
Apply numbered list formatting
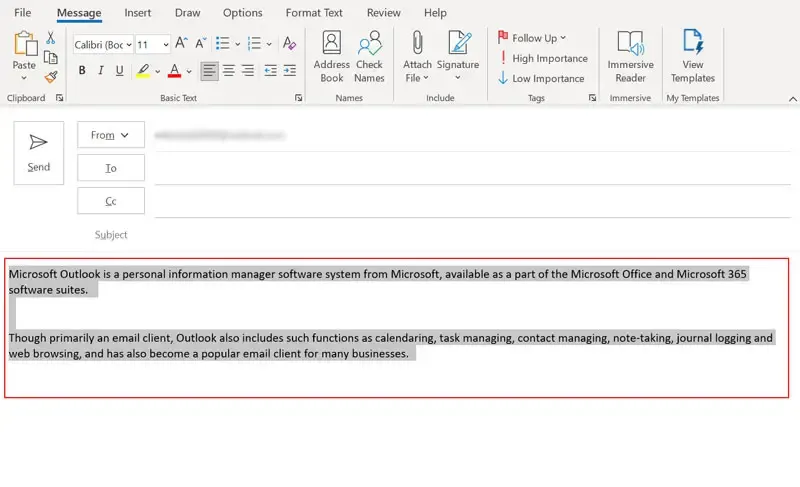tap(254, 43)
